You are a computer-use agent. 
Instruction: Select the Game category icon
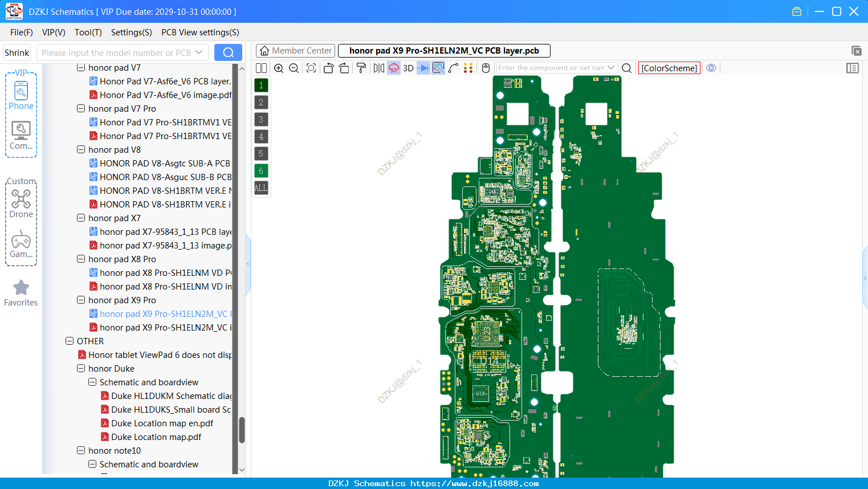coord(21,244)
